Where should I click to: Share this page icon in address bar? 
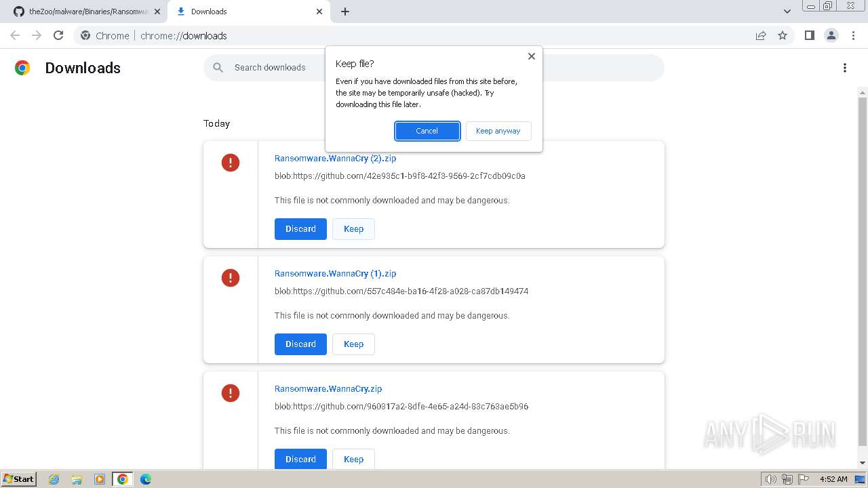click(x=761, y=35)
